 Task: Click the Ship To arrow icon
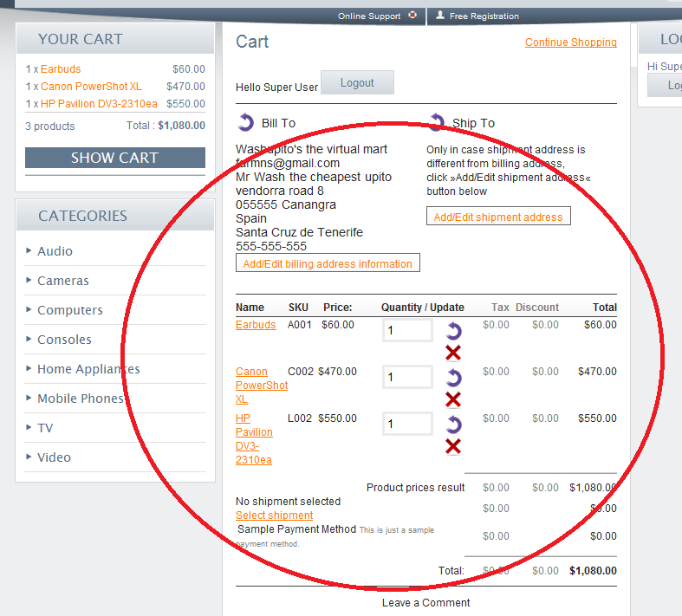(x=437, y=122)
